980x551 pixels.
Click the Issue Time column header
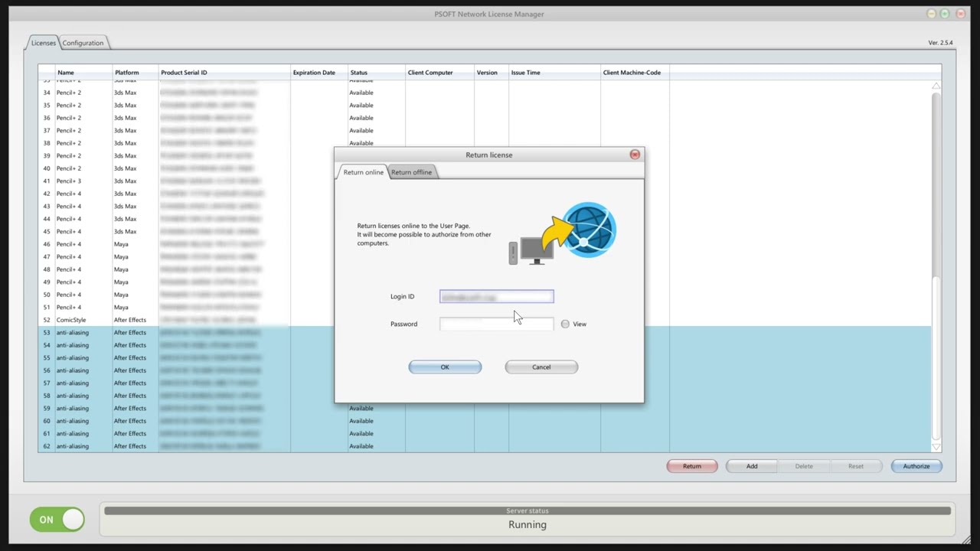[x=554, y=73]
